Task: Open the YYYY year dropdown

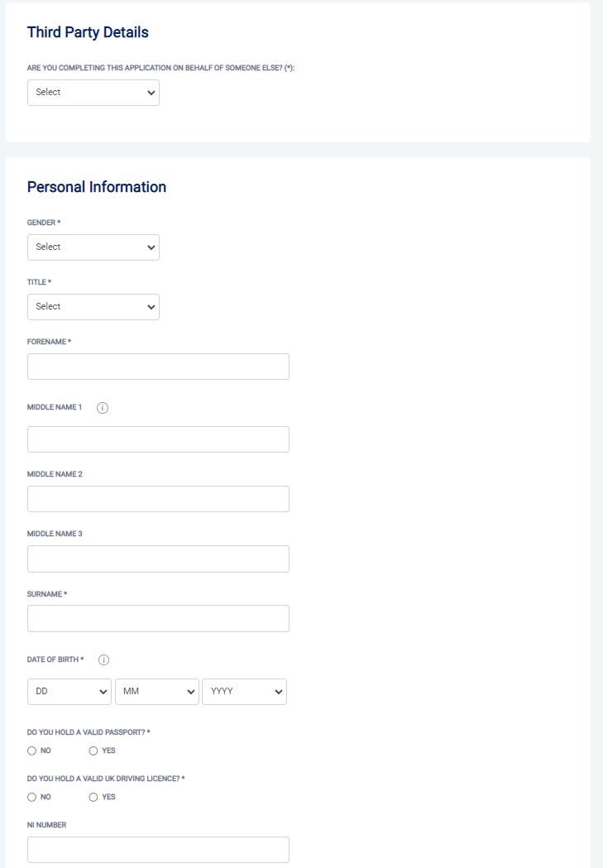Action: pyautogui.click(x=244, y=692)
